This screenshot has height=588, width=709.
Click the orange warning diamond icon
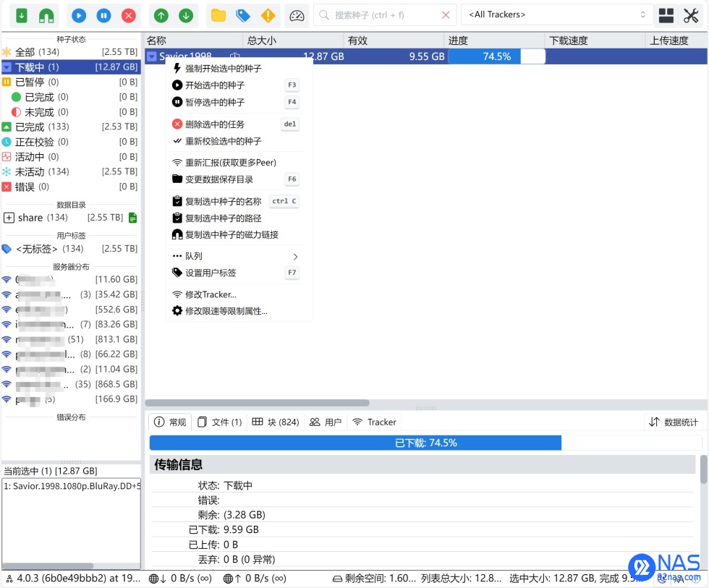268,15
